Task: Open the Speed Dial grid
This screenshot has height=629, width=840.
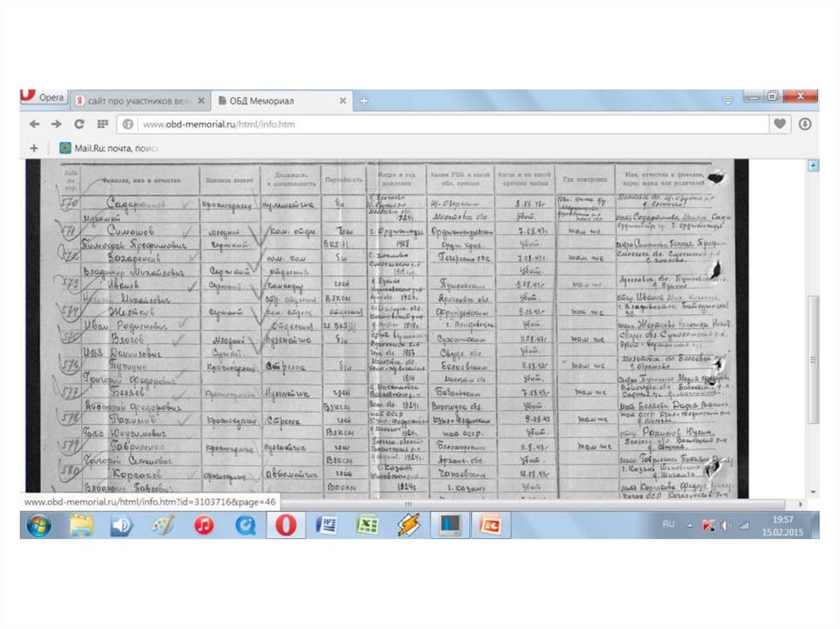Action: click(103, 124)
